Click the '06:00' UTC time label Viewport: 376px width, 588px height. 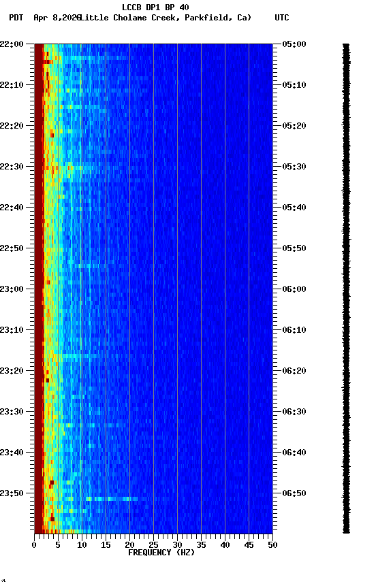coord(294,289)
